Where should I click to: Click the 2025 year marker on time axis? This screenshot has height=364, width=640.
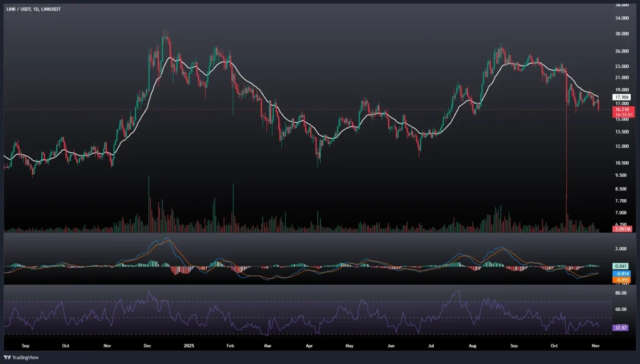tap(190, 344)
